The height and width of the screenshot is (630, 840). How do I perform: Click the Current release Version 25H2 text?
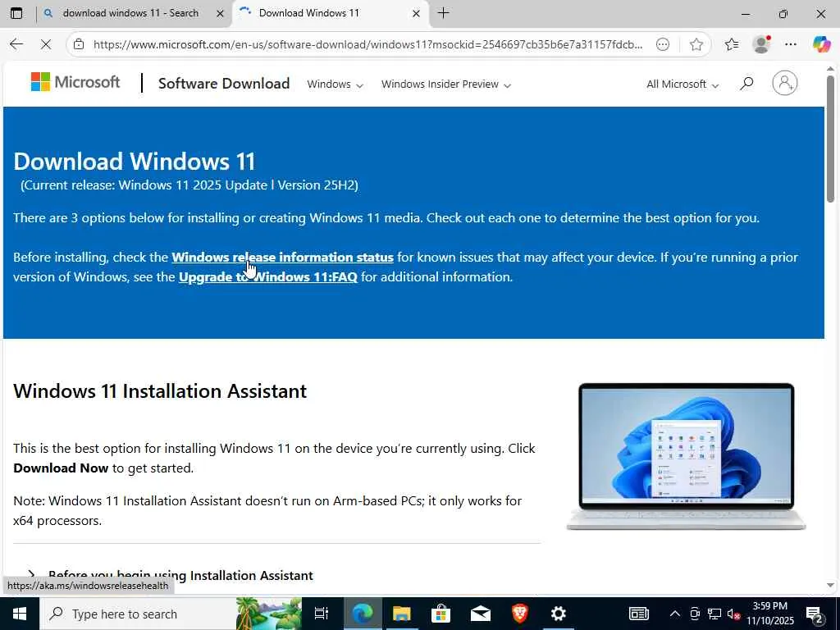click(x=189, y=185)
